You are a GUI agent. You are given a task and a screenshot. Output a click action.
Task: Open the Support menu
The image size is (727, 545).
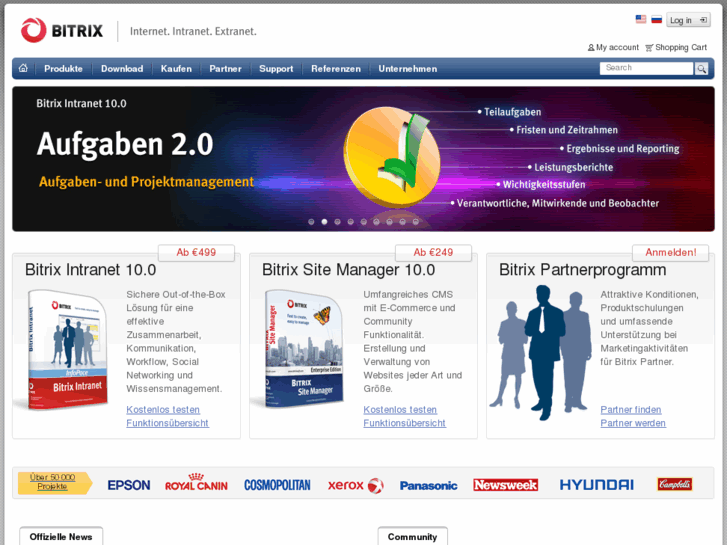pyautogui.click(x=276, y=69)
